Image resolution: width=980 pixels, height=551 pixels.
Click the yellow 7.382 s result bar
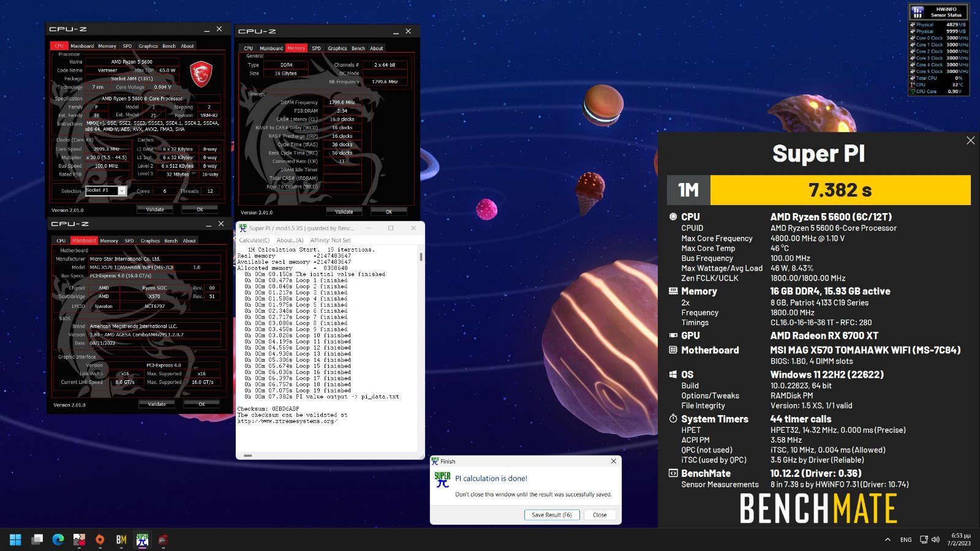point(840,190)
